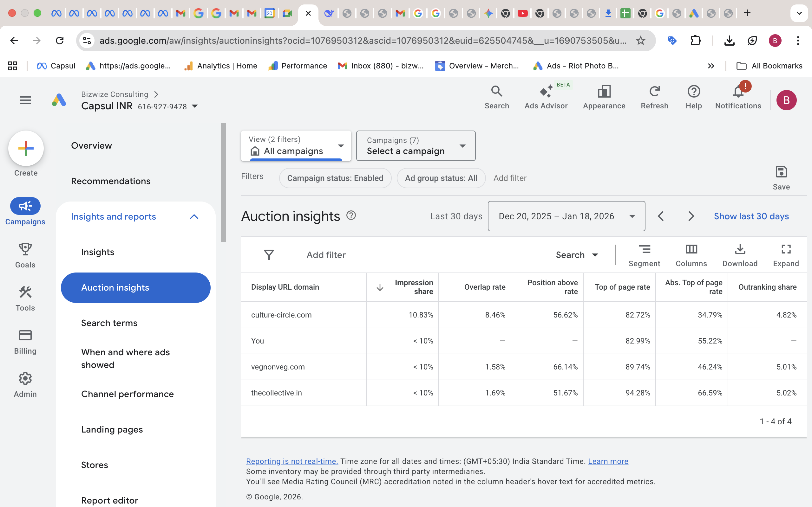Click Show last 30 days link
This screenshot has width=812, height=507.
[x=751, y=216]
